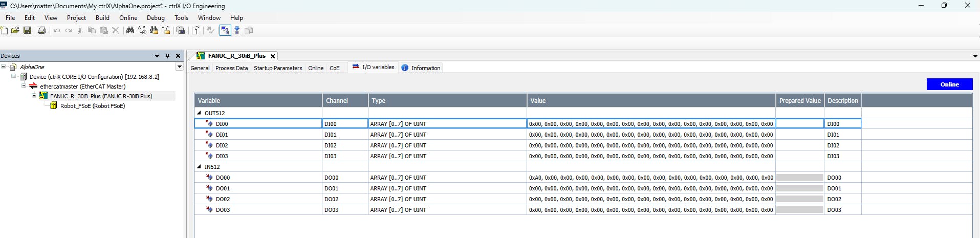
Task: Close the FANUC_R_30iB_Plus editor tab
Action: point(273,56)
